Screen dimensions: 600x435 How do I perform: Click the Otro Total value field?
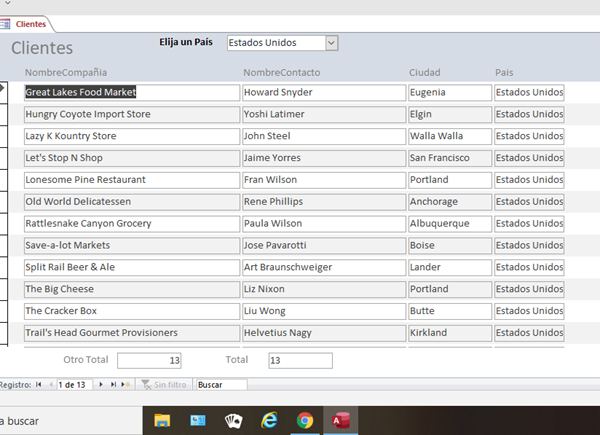point(149,360)
